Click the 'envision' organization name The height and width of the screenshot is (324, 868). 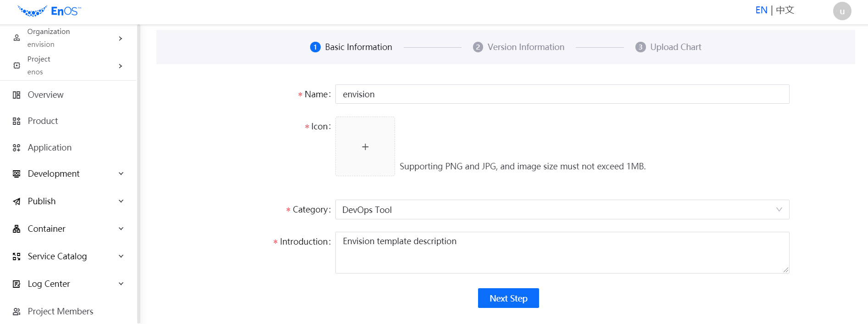pos(41,45)
